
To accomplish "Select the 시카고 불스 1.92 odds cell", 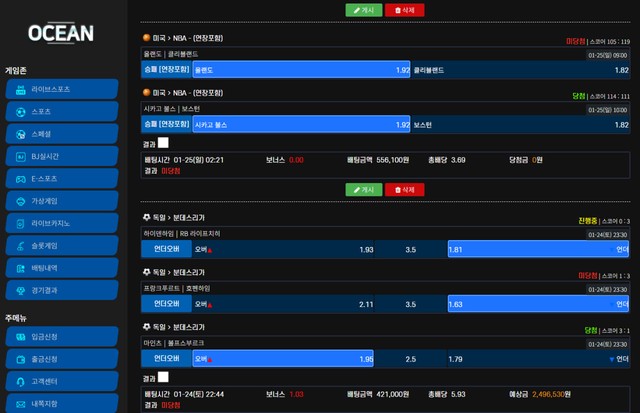I will (x=300, y=125).
